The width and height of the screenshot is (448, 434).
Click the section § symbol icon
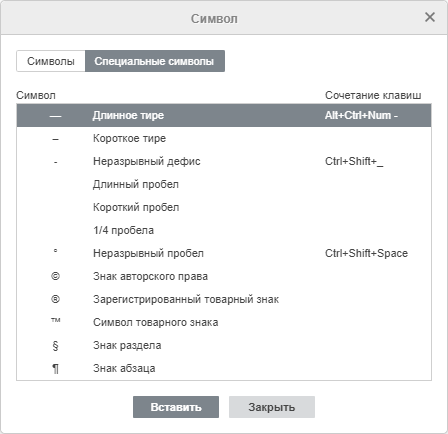[x=56, y=346]
